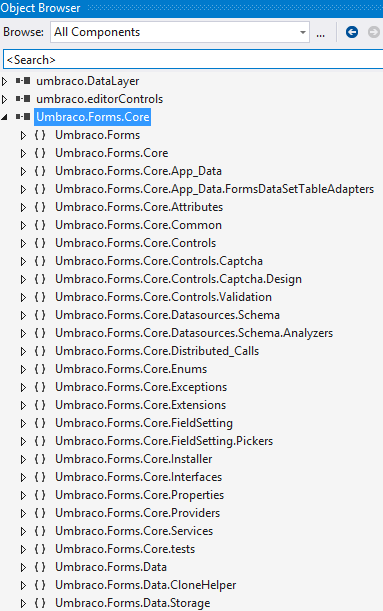Click namespace icon beside Umbraco.Forms.Core.Exceptions

coord(40,387)
